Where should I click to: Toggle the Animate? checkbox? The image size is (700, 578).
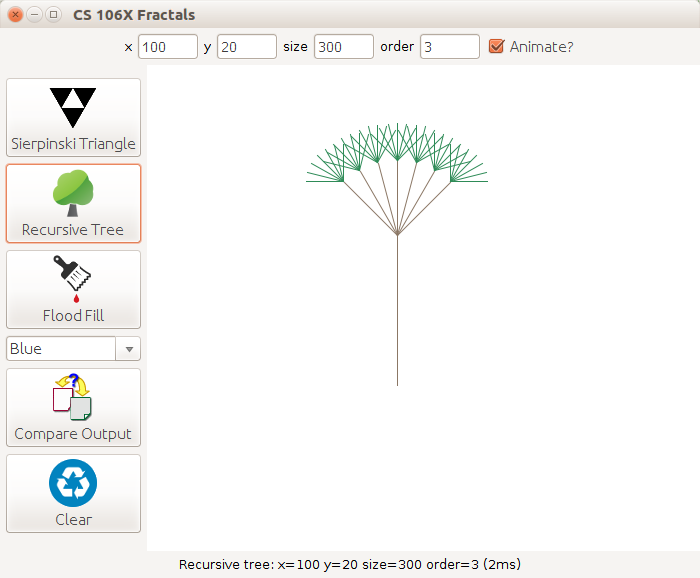(496, 46)
